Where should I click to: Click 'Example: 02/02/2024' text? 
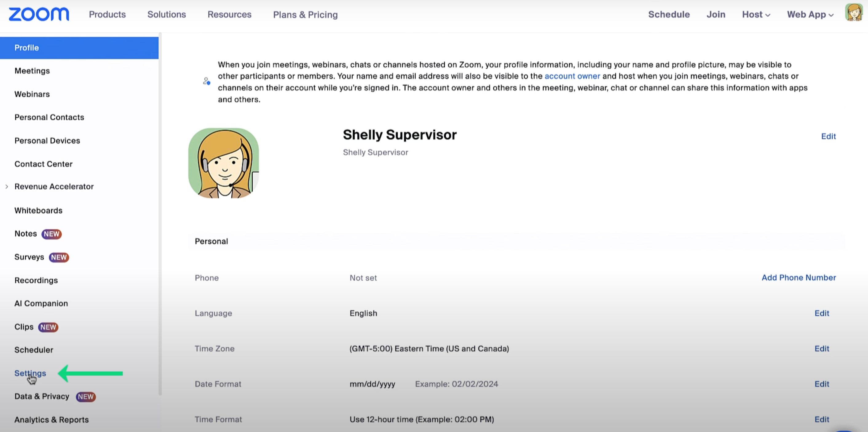point(456,384)
